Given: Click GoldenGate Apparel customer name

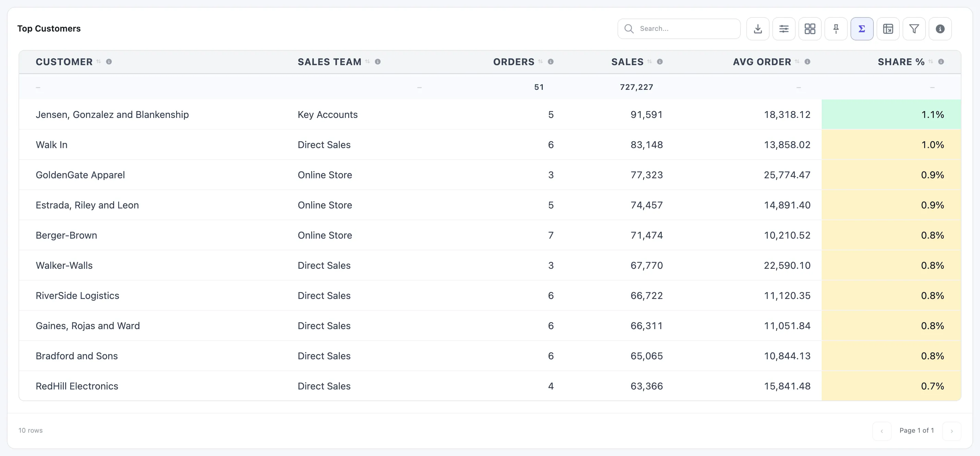Looking at the screenshot, I should click(80, 175).
